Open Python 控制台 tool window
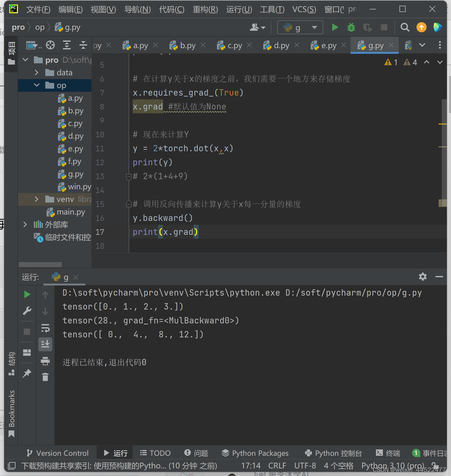451x476 pixels. click(333, 453)
